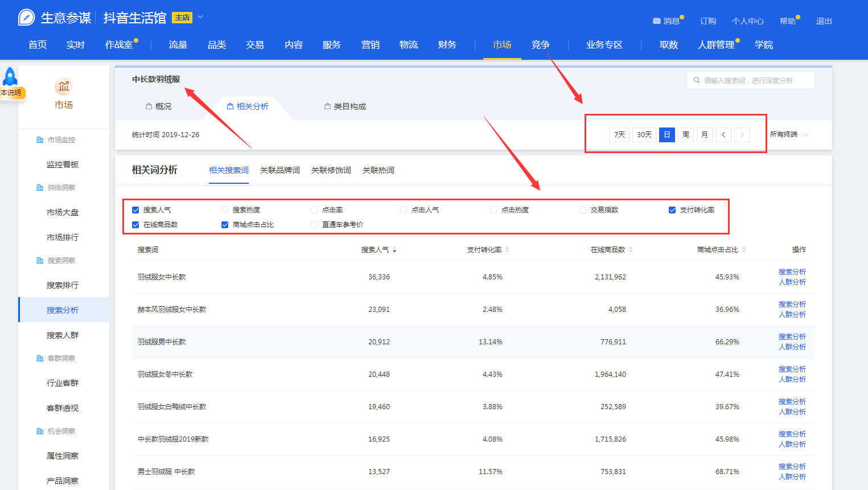
Task: Open 搜索排行 in sidebar
Action: tap(63, 285)
